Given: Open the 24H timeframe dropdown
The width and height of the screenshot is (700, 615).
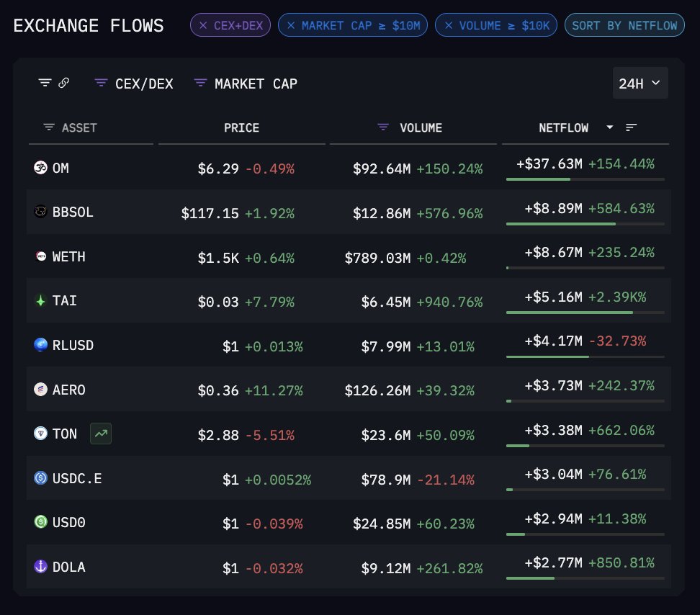Looking at the screenshot, I should click(x=640, y=83).
